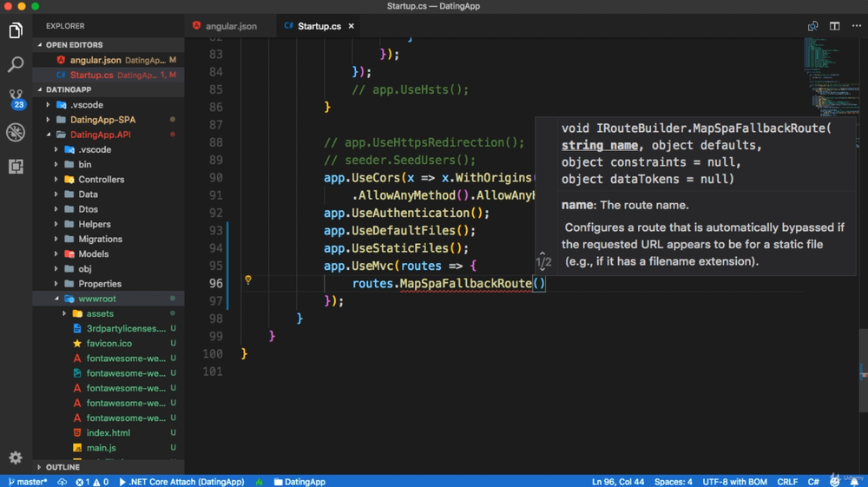The height and width of the screenshot is (487, 868).
Task: Click the errors and warnings status indicator
Action: (x=92, y=482)
